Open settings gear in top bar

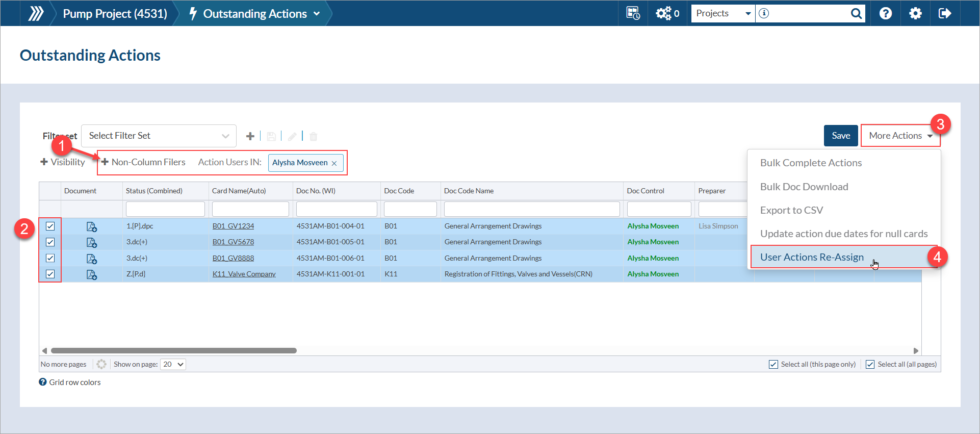(915, 13)
